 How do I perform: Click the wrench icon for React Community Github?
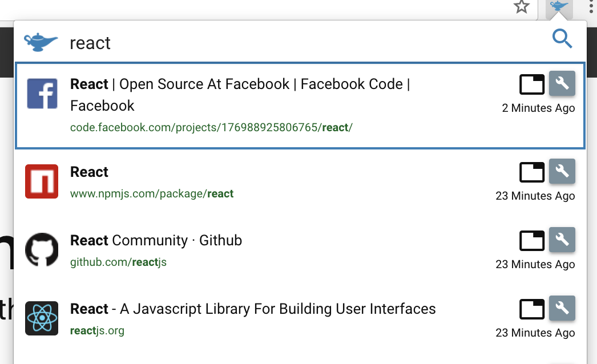pyautogui.click(x=562, y=240)
